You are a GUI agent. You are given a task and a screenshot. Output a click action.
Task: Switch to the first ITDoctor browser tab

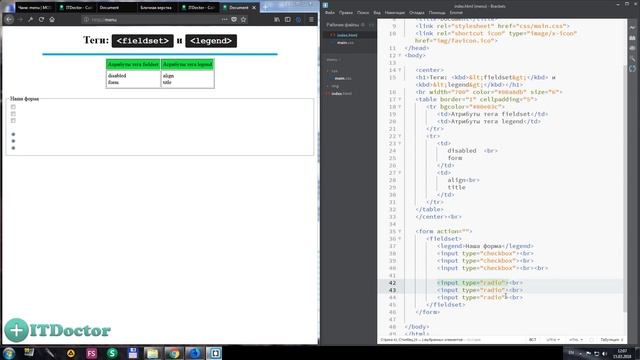(76, 7)
